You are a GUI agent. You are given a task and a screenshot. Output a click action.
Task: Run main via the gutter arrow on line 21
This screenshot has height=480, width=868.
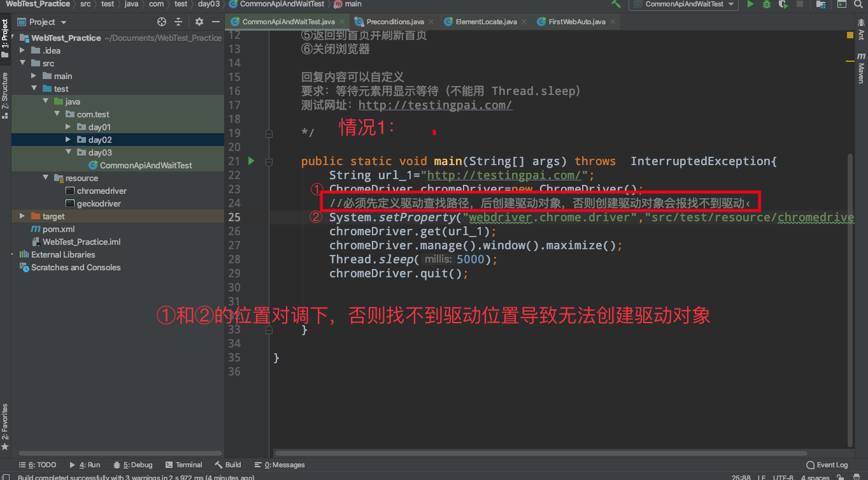[x=252, y=161]
